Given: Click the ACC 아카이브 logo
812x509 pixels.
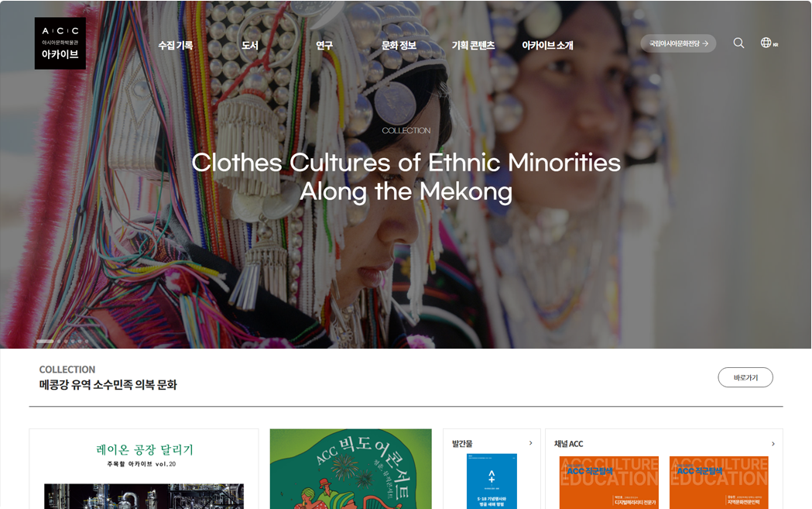Looking at the screenshot, I should coord(60,43).
